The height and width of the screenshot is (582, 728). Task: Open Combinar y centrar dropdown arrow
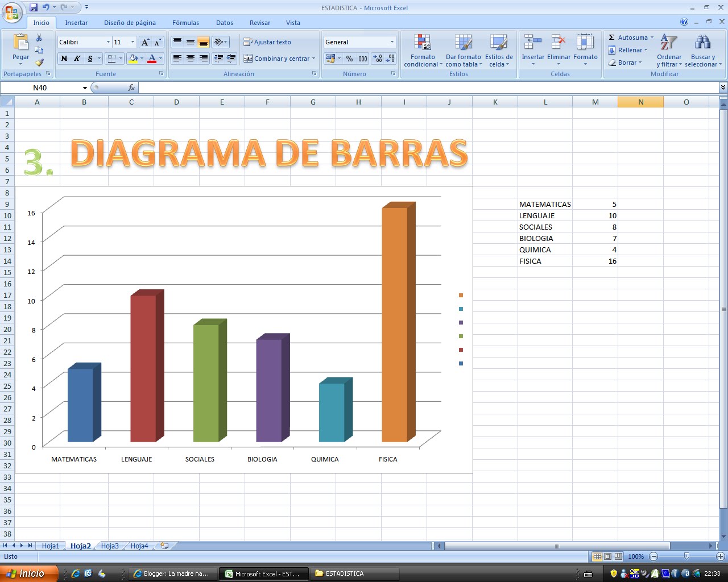[314, 59]
